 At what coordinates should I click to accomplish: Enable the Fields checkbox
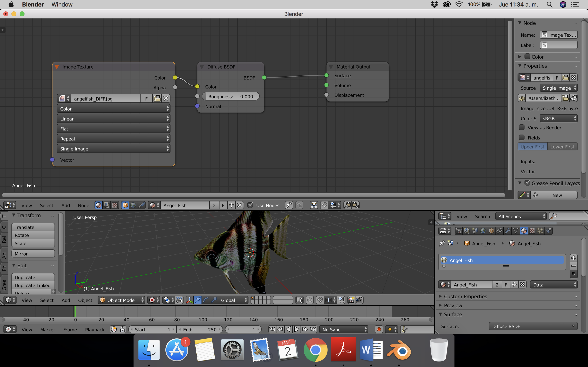click(522, 138)
